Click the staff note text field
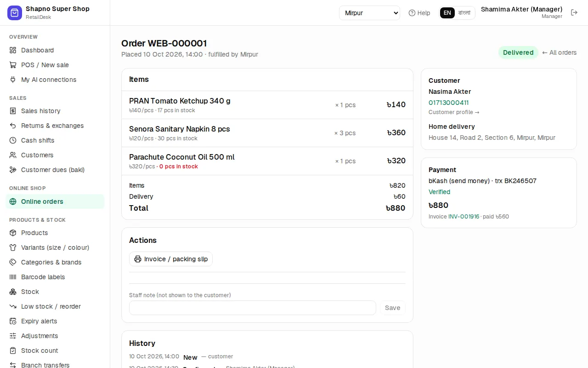The image size is (588, 368). [253, 308]
